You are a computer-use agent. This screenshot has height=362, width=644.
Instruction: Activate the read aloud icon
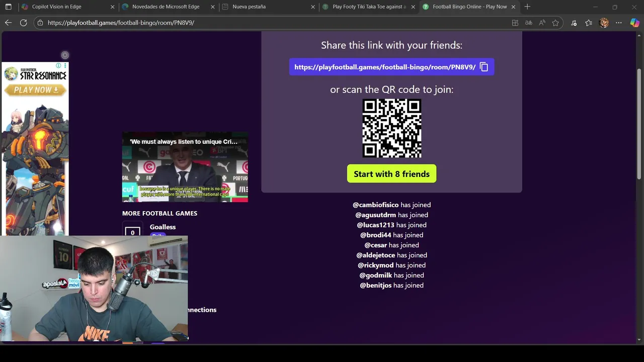point(542,23)
